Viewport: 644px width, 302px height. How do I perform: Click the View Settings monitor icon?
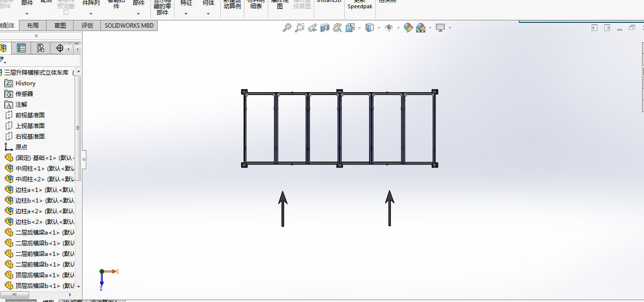pyautogui.click(x=440, y=28)
